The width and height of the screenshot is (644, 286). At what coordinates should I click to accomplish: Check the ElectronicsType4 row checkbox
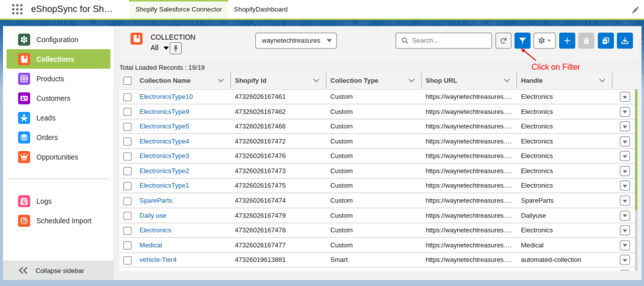[x=127, y=141]
